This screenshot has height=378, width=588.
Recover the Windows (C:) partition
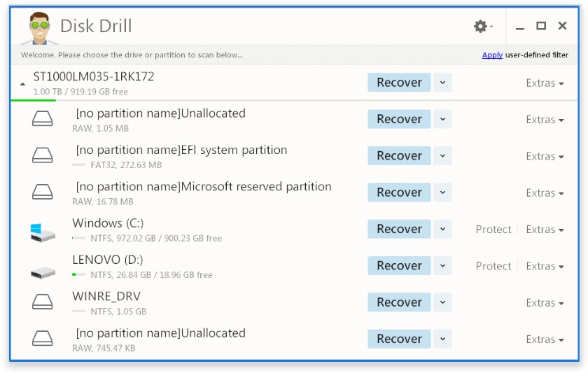point(399,229)
